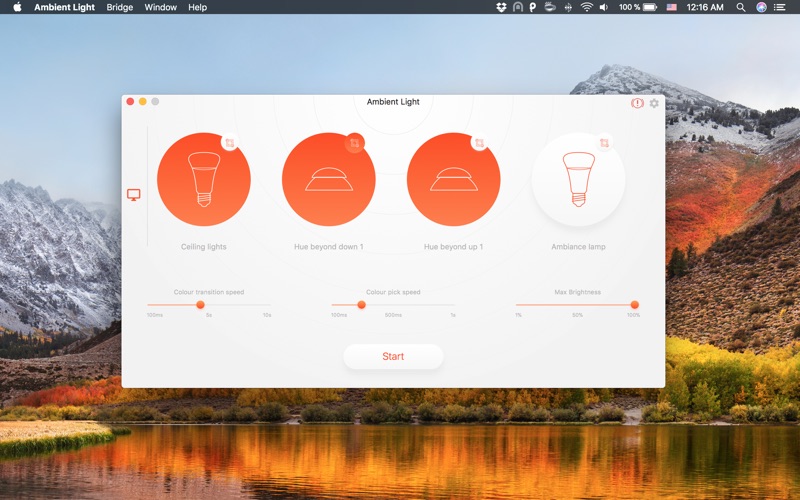
Task: Adjust the Colour transition speed slider handle
Action: [x=201, y=305]
